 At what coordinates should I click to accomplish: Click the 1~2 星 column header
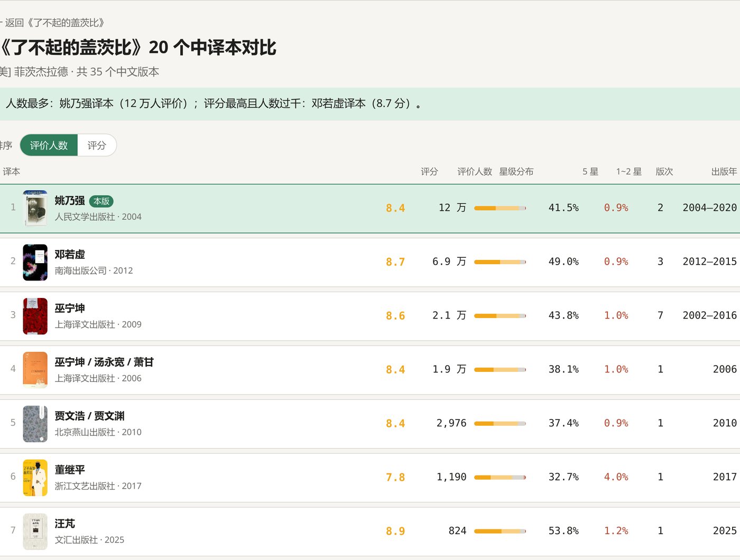pos(629,172)
